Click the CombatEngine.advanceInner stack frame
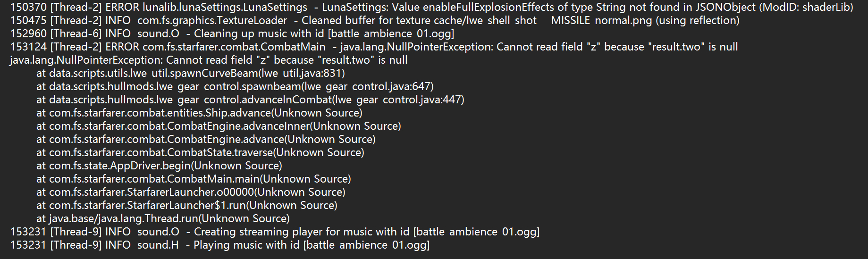This screenshot has height=259, width=868. [219, 126]
